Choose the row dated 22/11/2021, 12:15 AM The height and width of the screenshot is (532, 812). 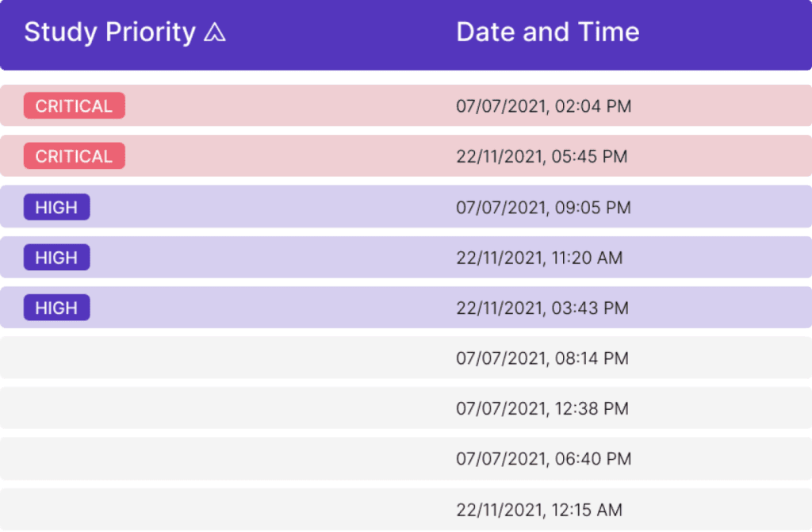tap(406, 510)
